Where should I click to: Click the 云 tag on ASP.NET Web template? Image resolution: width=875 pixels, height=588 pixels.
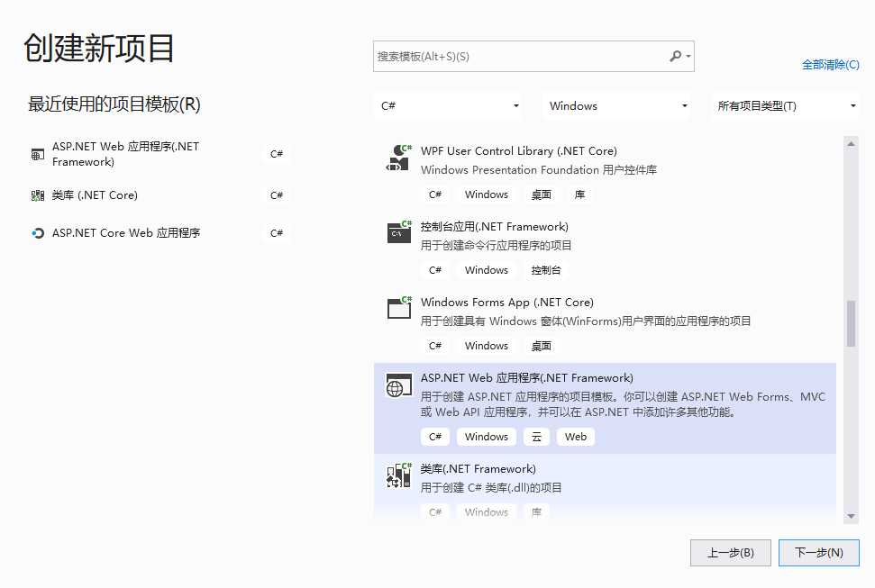tap(536, 437)
